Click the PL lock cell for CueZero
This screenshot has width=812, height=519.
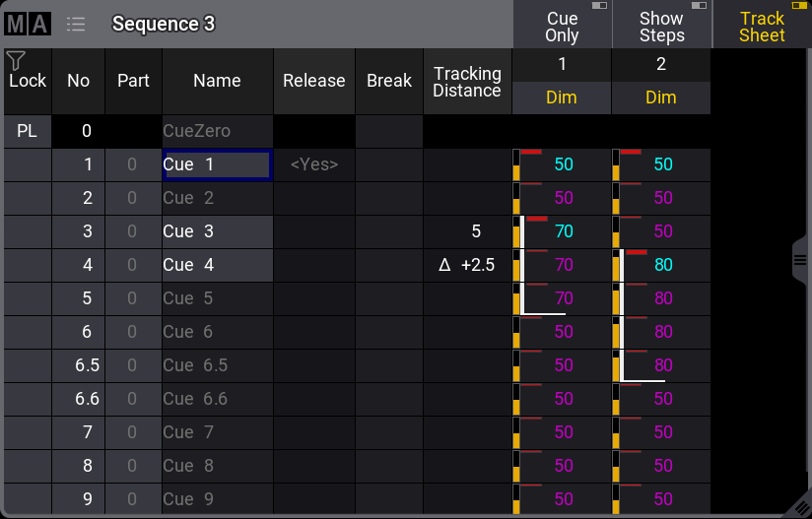(27, 131)
